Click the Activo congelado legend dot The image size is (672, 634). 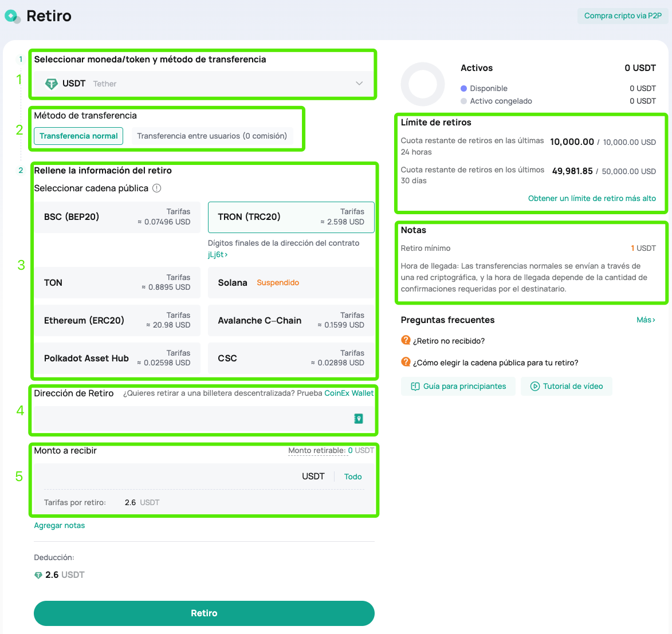point(463,101)
